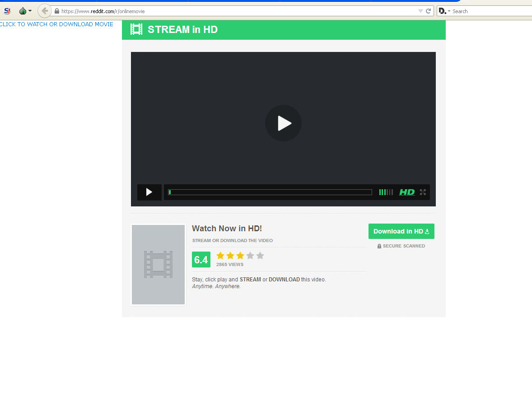Click the movie poster placeholder thumbnail
This screenshot has width=532, height=397.
coord(158,265)
